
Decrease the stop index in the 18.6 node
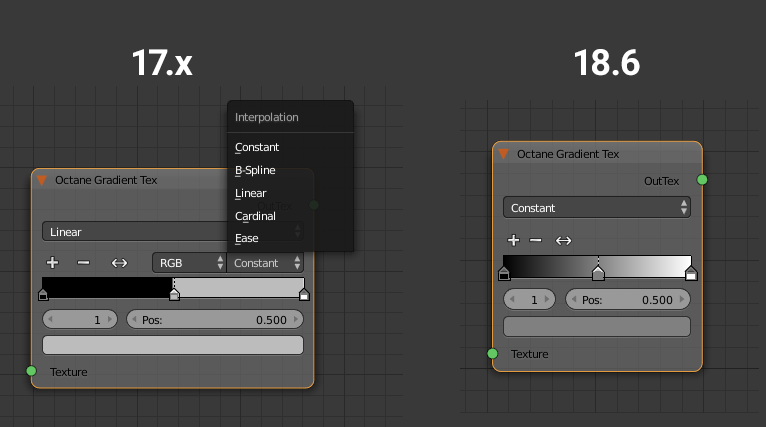[511, 299]
